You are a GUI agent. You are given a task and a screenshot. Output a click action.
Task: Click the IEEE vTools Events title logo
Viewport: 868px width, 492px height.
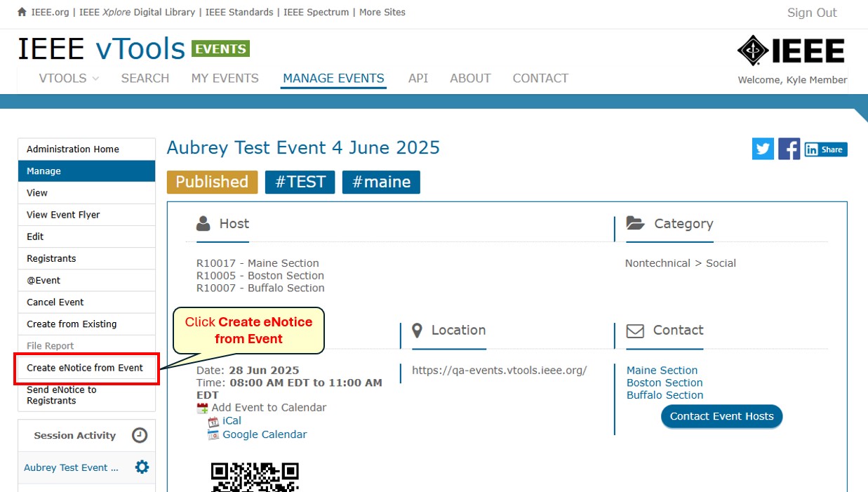[x=133, y=48]
